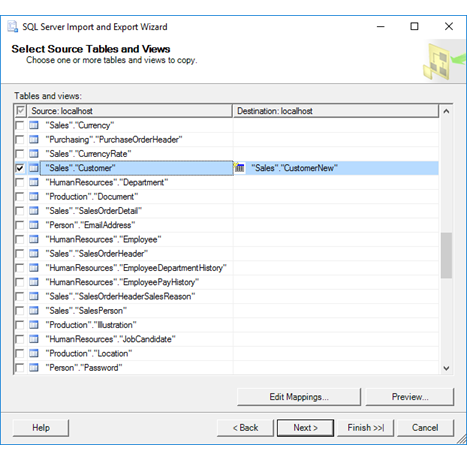
Task: Click the table icon beside "Purchasing"."PurchaseOrderHeader"
Action: (34, 140)
